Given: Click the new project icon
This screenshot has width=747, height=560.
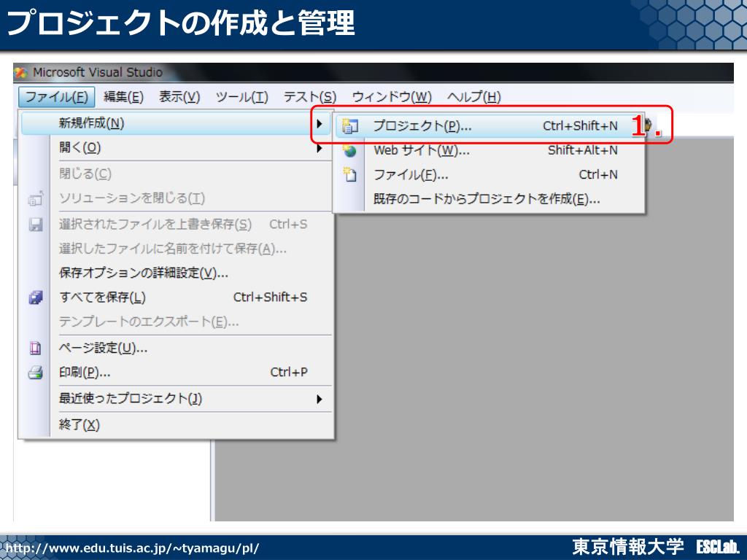Looking at the screenshot, I should click(x=350, y=126).
